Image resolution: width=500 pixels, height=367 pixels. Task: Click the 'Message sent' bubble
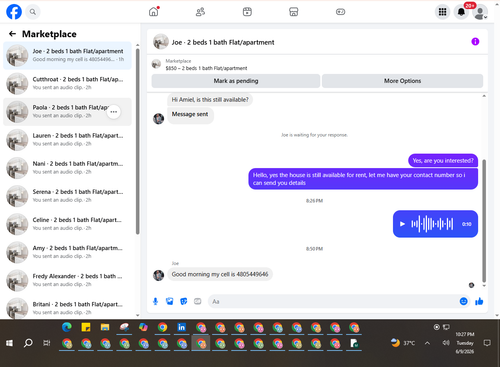(190, 114)
